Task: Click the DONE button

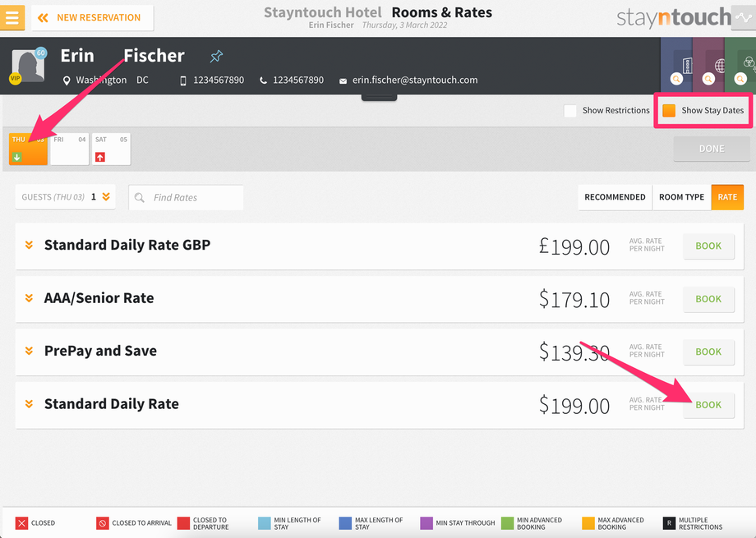Action: [711, 149]
